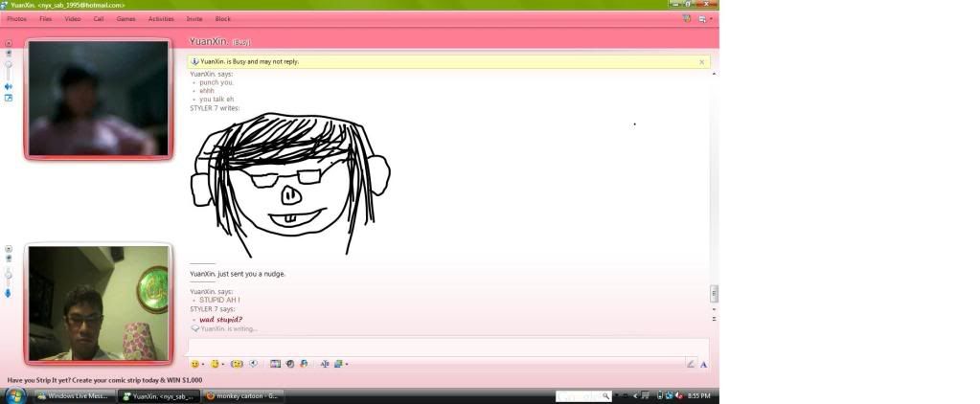Click my own webcam video thumbnail
The image size is (980, 404).
coord(99,303)
